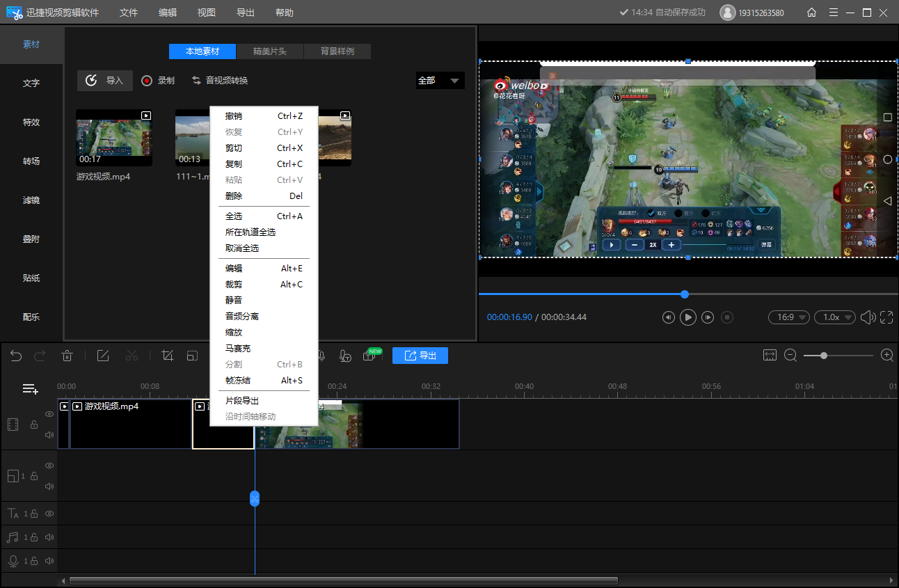This screenshot has width=899, height=588.
Task: Open the 文件 menu
Action: [129, 13]
